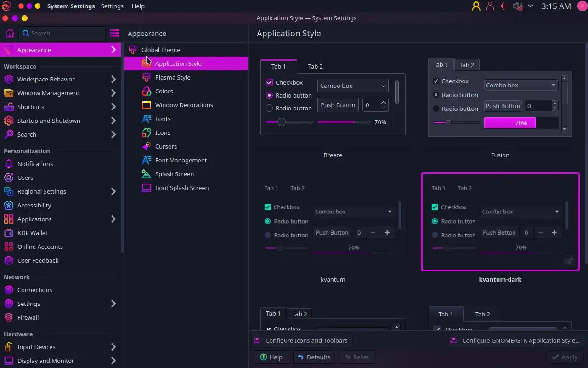Click the Splash Screen icon
The width and height of the screenshot is (588, 368).
tap(147, 174)
